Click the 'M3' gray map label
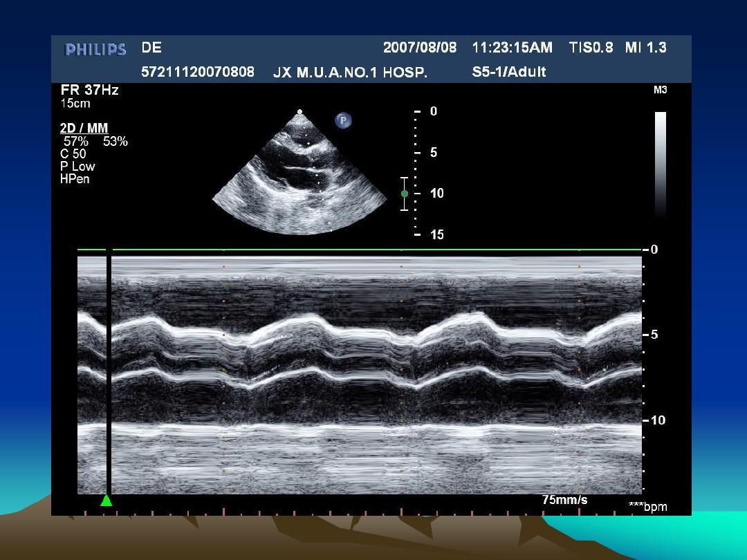747x560 pixels. point(661,90)
